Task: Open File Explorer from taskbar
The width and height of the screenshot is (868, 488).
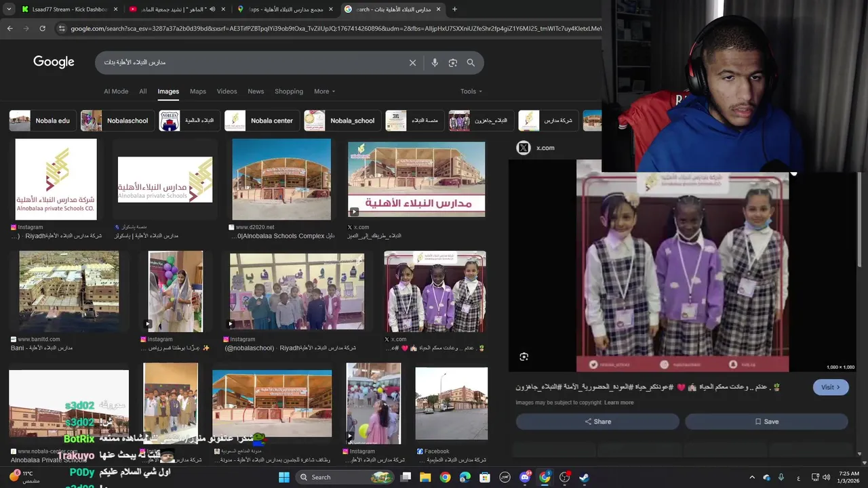Action: (425, 477)
